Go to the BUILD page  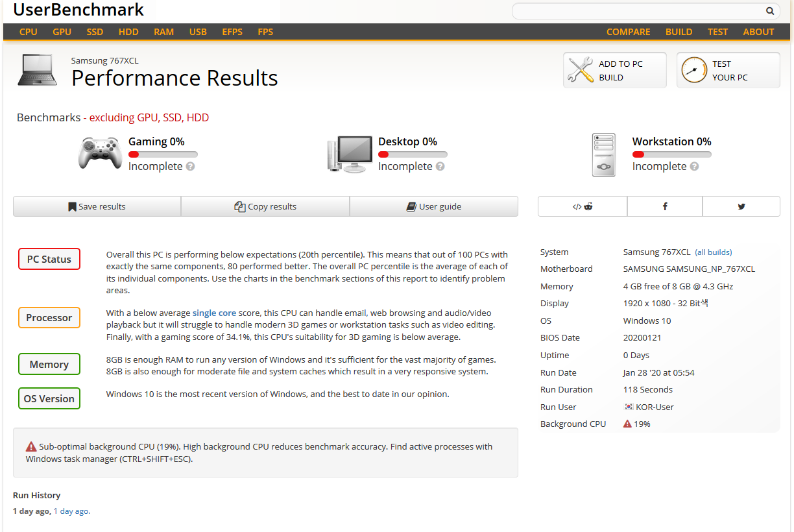(679, 32)
